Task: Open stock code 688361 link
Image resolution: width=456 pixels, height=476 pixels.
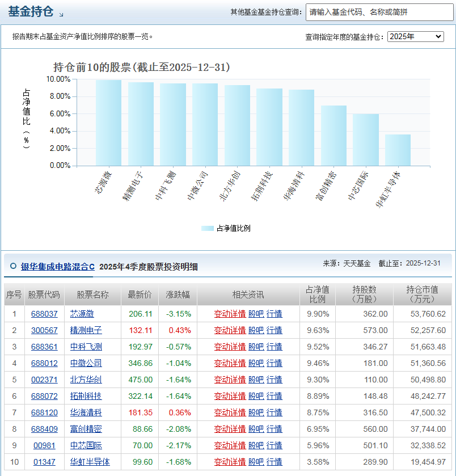Action: (x=44, y=347)
